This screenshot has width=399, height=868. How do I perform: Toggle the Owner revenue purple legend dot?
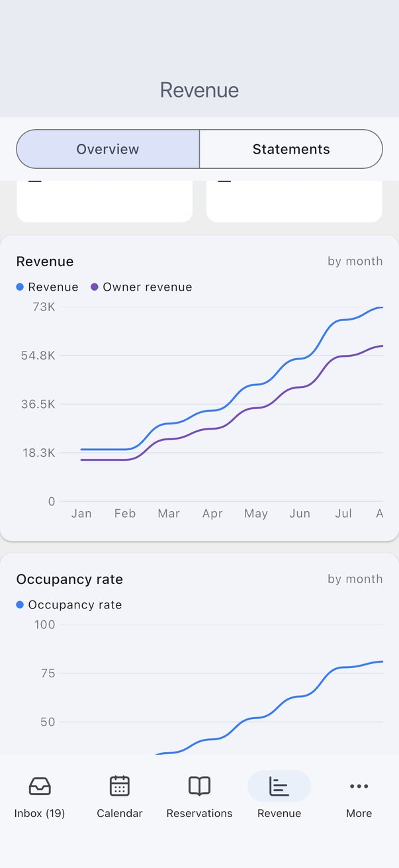click(x=95, y=287)
